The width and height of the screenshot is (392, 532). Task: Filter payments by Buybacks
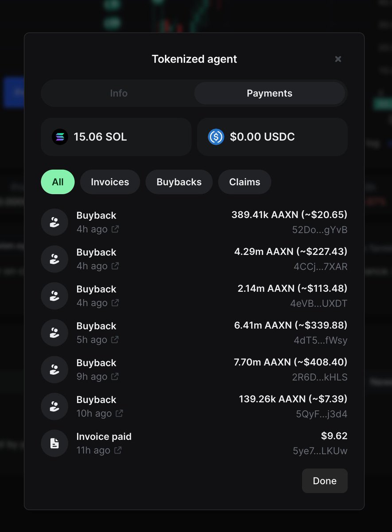179,182
